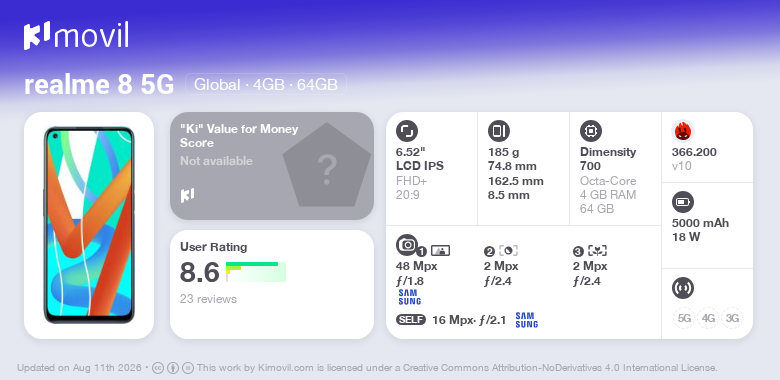Click the network connectivity signal icon

tap(683, 288)
